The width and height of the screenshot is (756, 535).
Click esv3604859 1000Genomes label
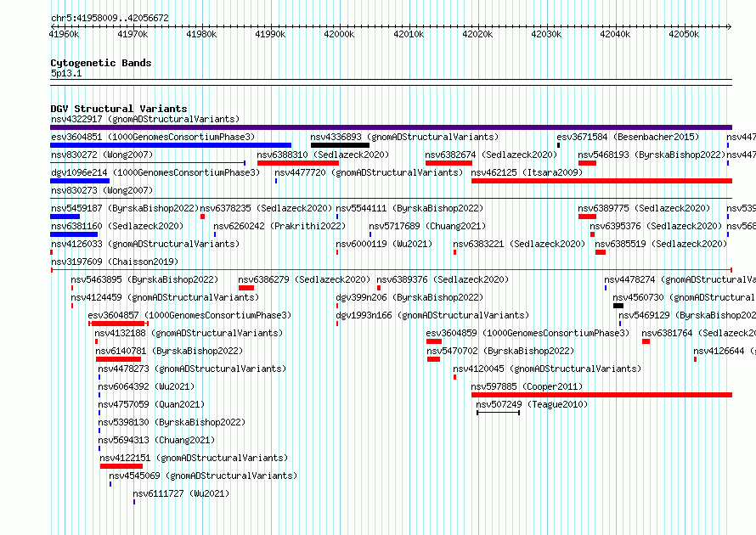[528, 333]
